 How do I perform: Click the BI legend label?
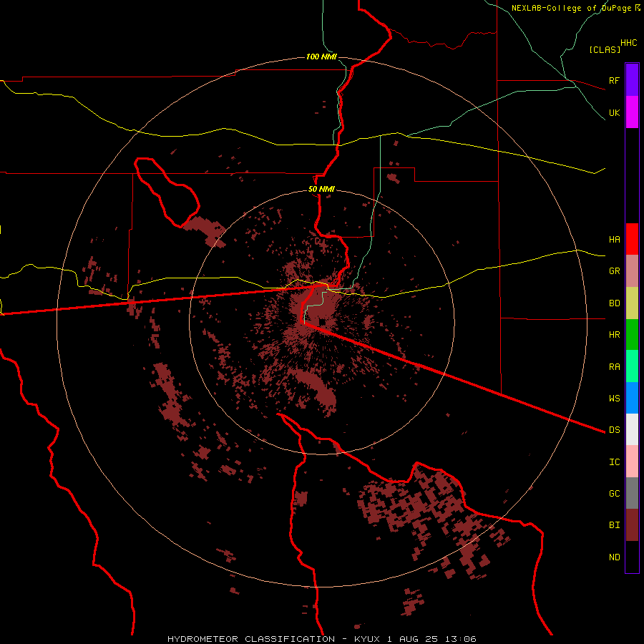coord(614,525)
